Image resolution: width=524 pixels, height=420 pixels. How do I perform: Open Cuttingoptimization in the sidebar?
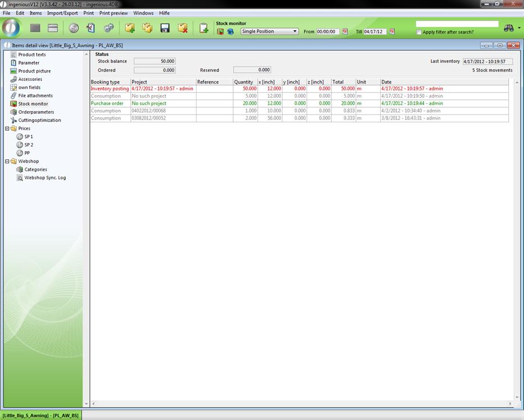click(39, 120)
